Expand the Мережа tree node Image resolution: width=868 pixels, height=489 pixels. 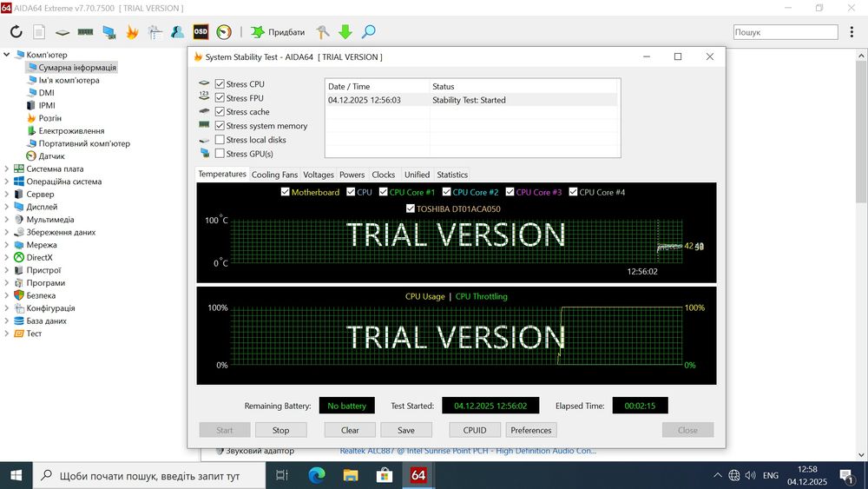tap(7, 245)
